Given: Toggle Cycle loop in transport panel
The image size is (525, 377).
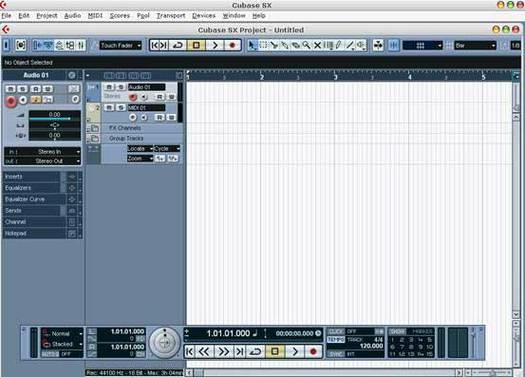Looking at the screenshot, I should 255,352.
